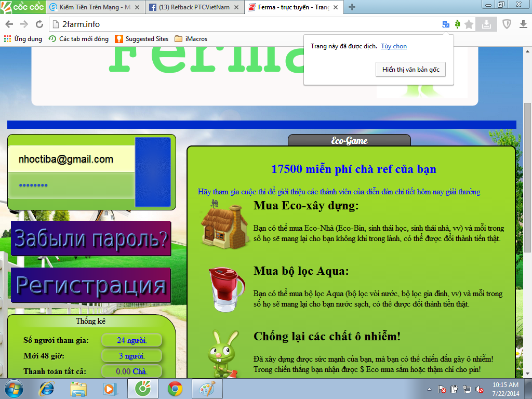Viewport: 532px width, 399px height.
Task: Show hidden system tray icons
Action: [x=429, y=389]
